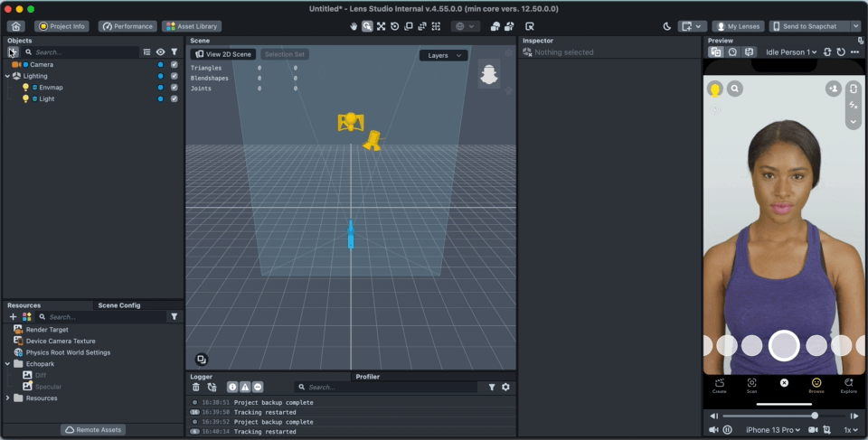This screenshot has height=440, width=868.
Task: Click the View 2D Scene button
Action: pyautogui.click(x=224, y=55)
